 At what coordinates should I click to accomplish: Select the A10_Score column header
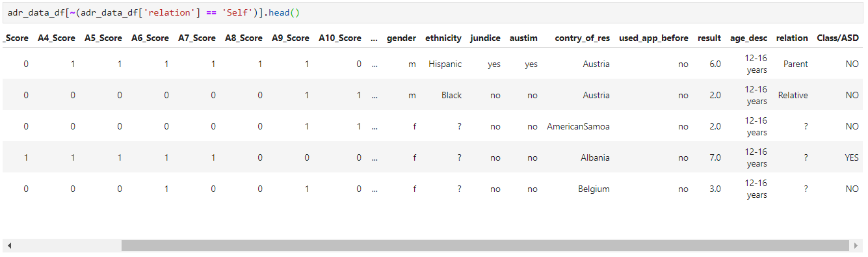(340, 38)
